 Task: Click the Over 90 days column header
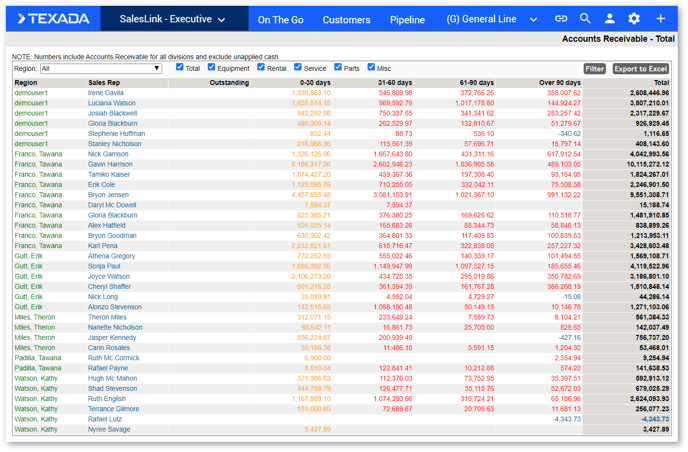[x=559, y=83]
